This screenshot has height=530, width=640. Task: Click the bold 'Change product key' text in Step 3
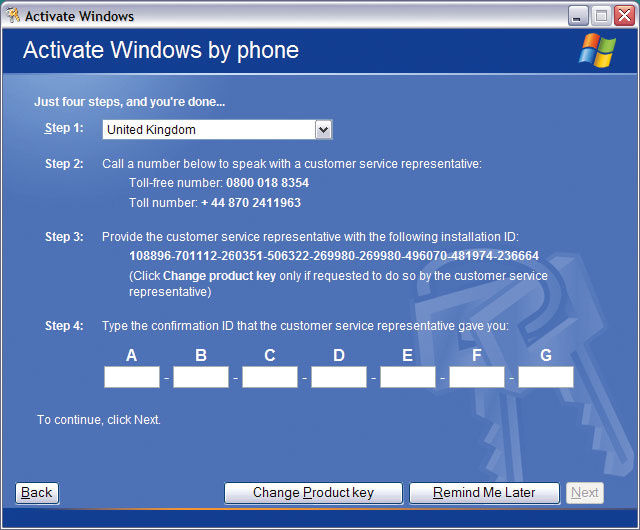pos(219,276)
